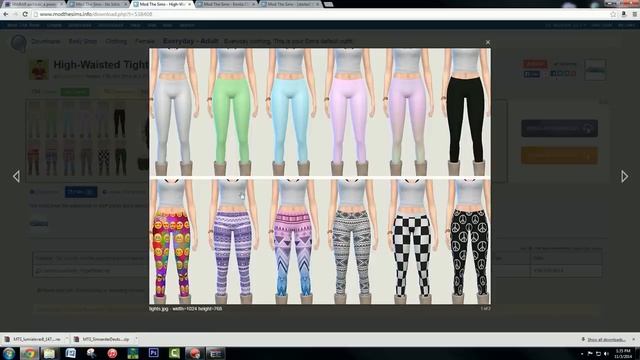Click the browser forward button

[15, 14]
